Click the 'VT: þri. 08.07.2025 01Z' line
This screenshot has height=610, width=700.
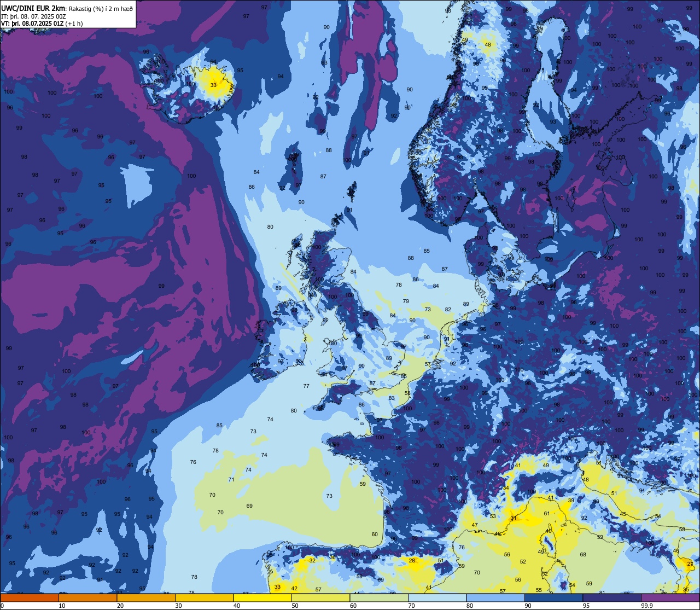(32, 23)
